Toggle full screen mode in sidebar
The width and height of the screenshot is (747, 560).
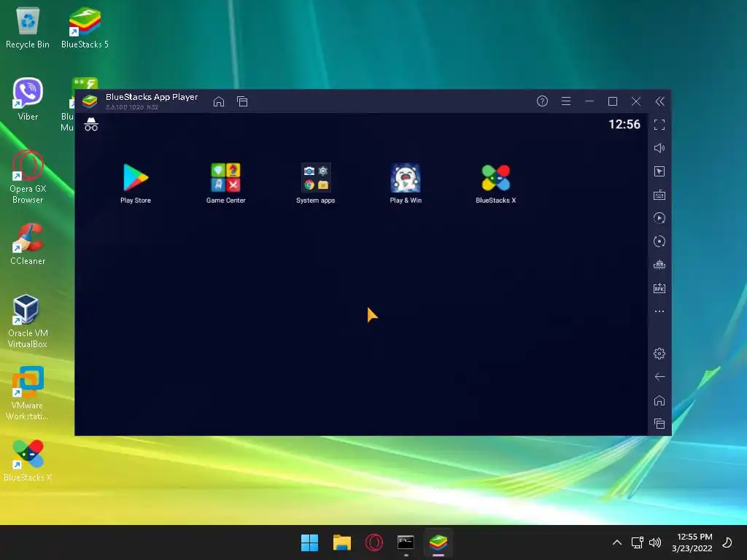point(659,125)
